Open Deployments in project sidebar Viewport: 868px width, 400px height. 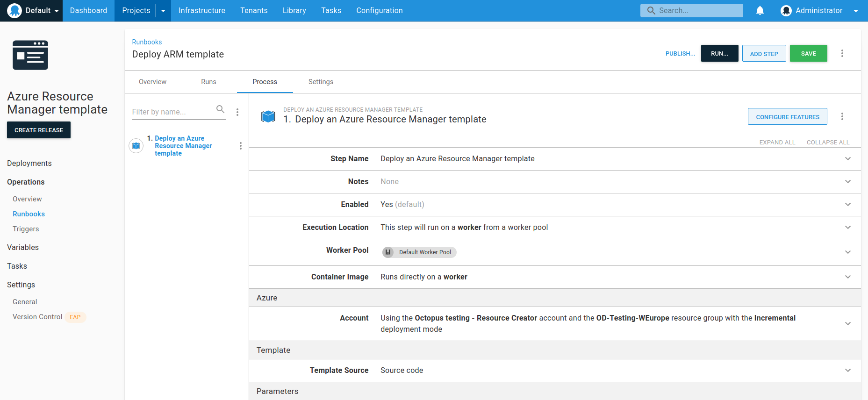(x=29, y=163)
